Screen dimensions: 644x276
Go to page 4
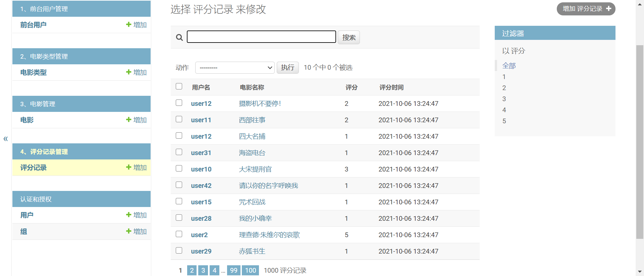tap(215, 270)
